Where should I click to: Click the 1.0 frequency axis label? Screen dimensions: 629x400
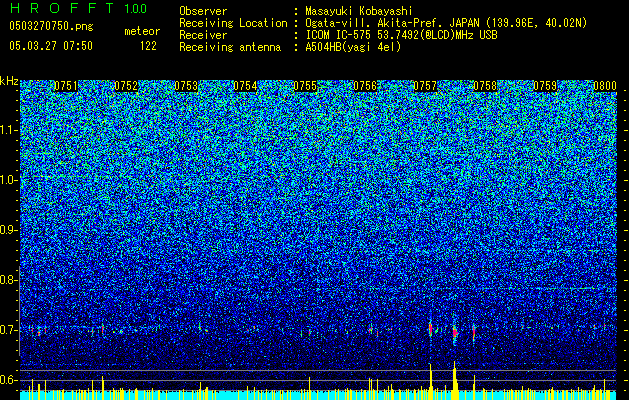click(x=9, y=180)
